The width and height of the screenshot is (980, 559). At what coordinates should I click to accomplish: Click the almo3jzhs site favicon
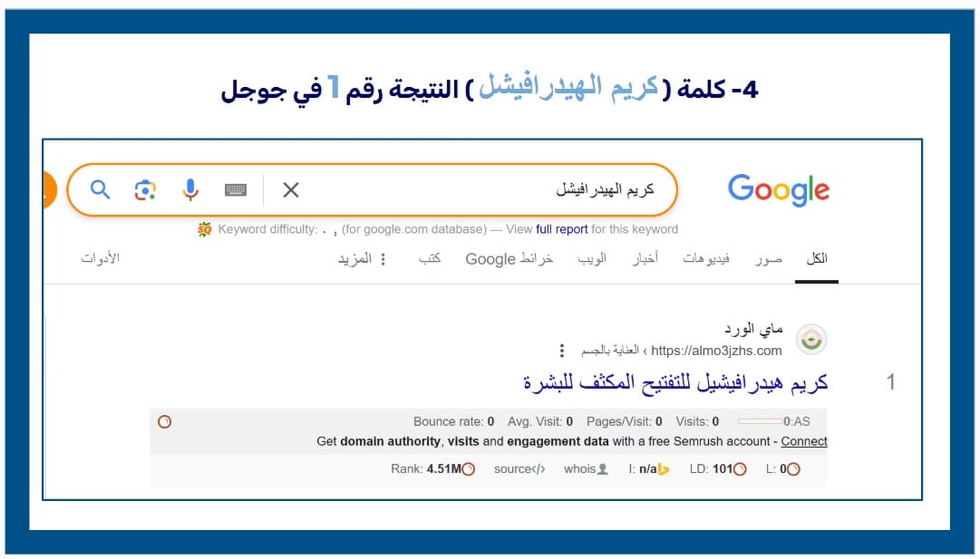click(811, 340)
